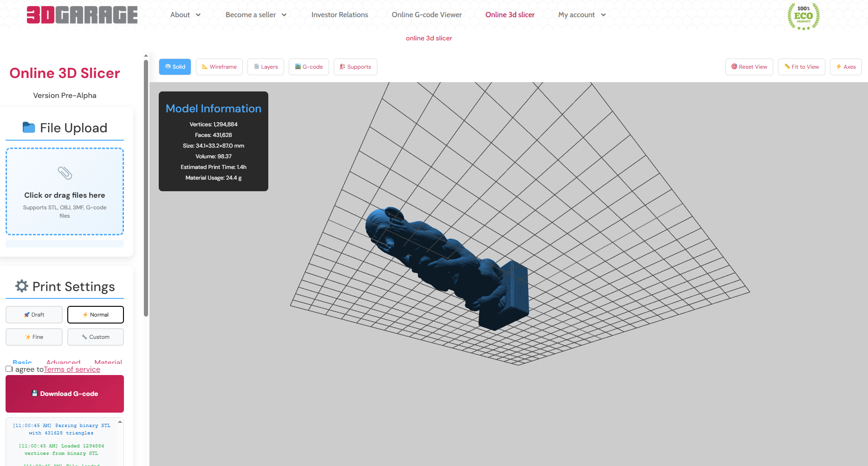Expand Become a seller dropdown

(x=256, y=15)
